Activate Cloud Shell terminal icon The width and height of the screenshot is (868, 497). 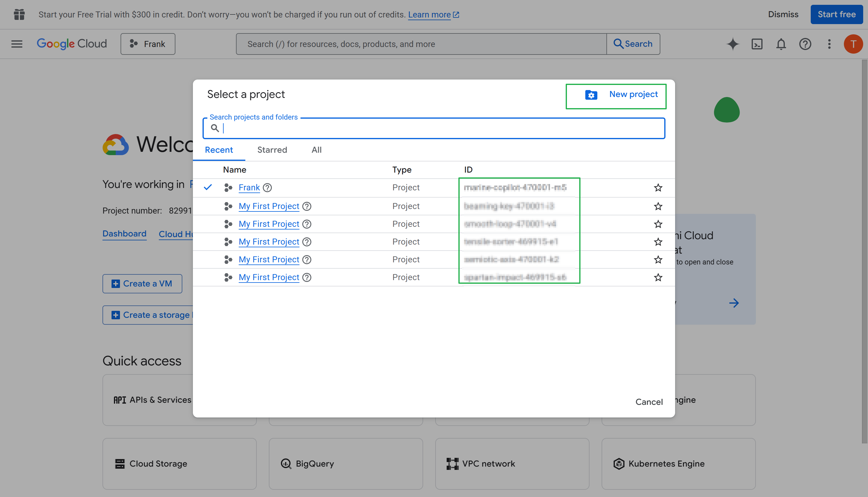[x=757, y=44]
